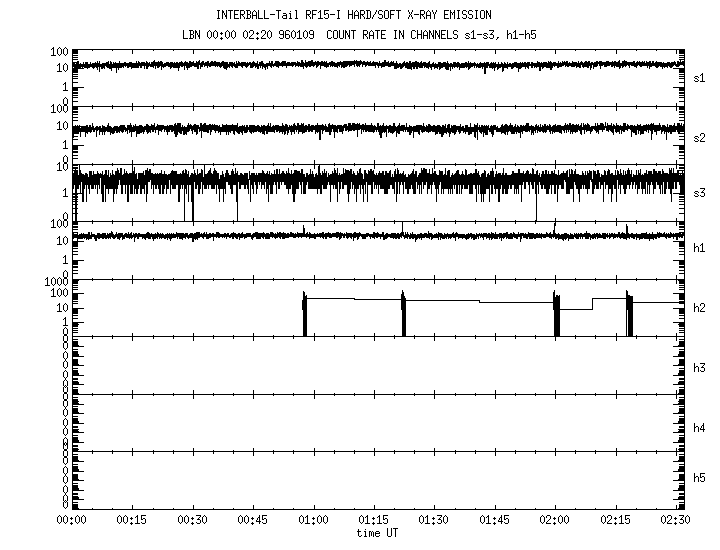Click the s1 channel label
720x550 pixels.
tap(700, 78)
